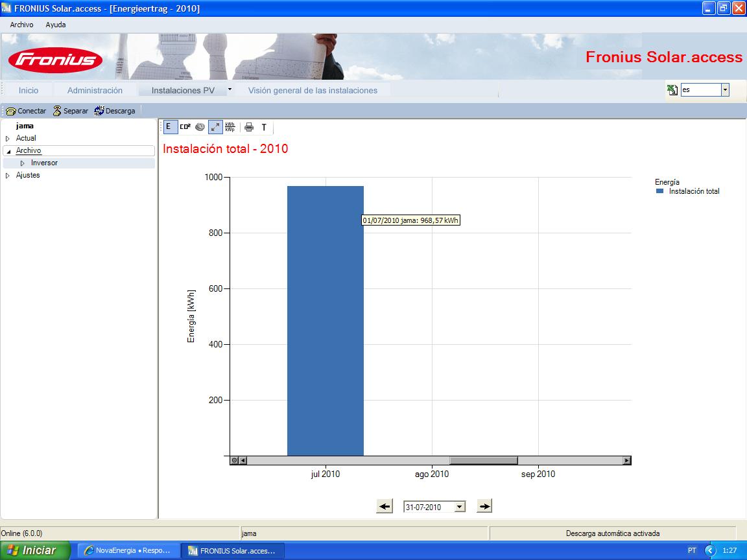
Task: Click the Excel export icon
Action: pyautogui.click(x=672, y=89)
